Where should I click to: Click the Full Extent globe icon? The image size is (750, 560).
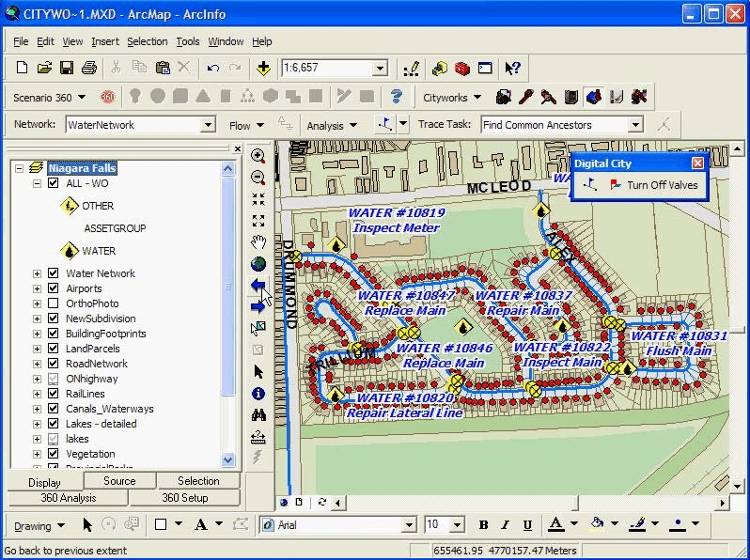(x=258, y=264)
